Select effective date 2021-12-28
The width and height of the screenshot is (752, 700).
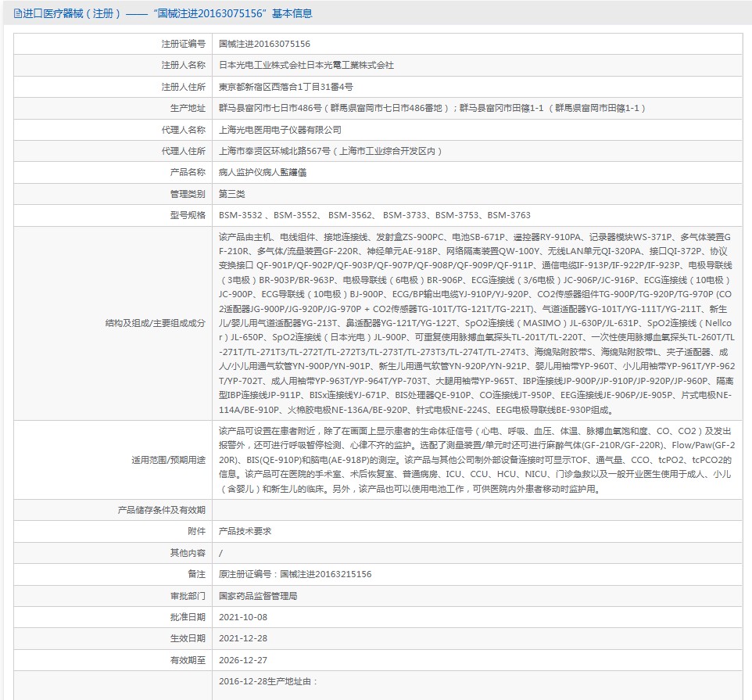(243, 638)
